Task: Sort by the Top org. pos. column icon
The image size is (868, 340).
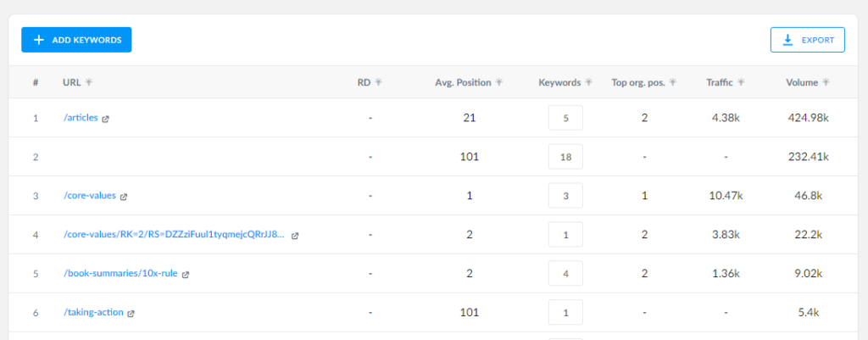Action: (x=673, y=82)
